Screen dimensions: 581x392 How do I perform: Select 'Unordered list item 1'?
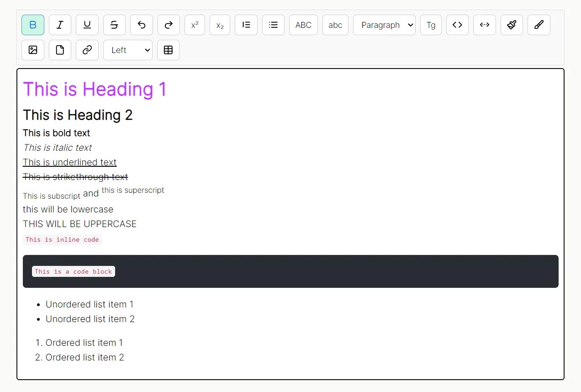point(90,304)
